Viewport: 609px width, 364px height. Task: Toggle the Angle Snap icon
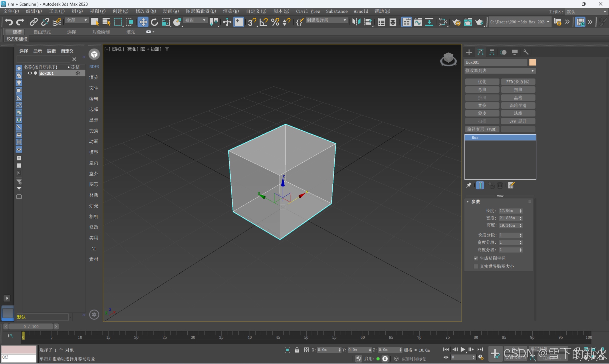pos(263,22)
